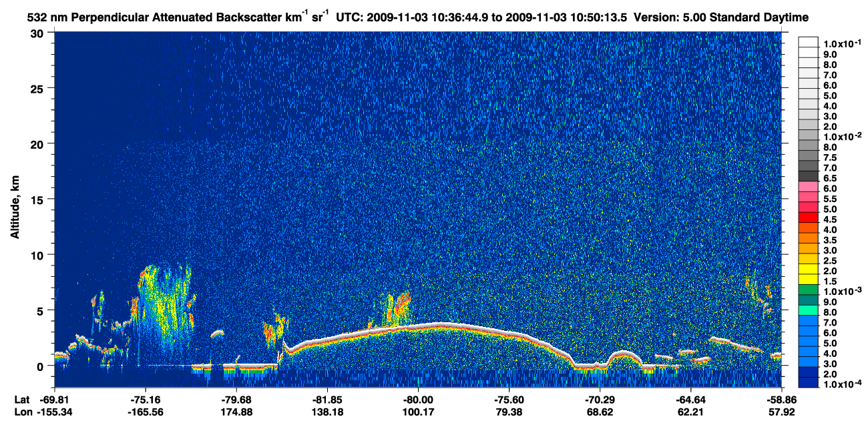
Task: Click the latitude value -81.85
Action: coord(327,400)
